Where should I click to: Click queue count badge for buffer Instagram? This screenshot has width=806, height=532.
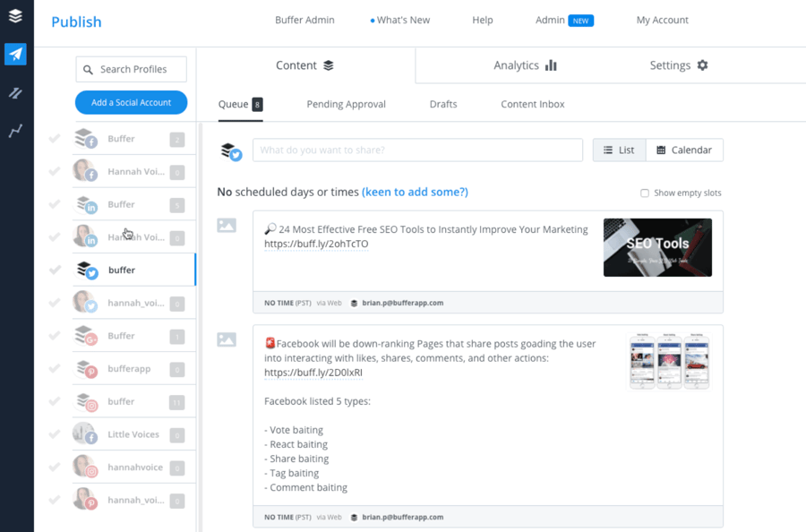click(x=176, y=402)
